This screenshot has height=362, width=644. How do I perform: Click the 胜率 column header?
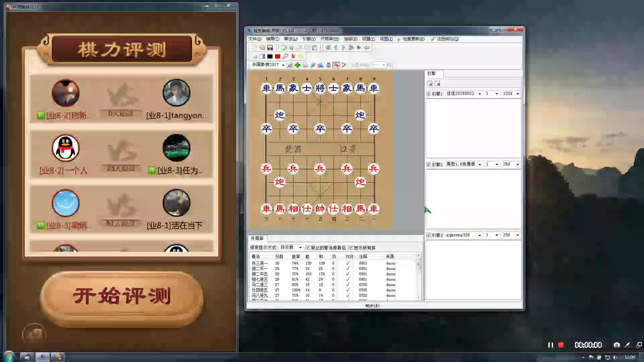[x=296, y=256]
